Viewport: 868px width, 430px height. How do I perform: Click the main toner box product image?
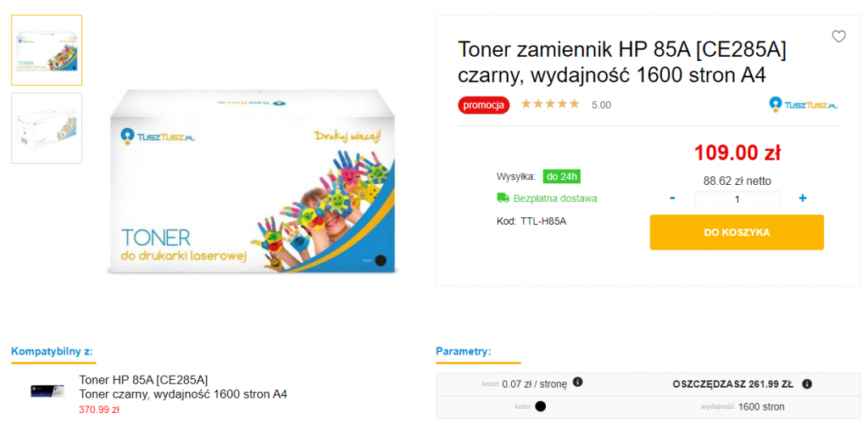[253, 182]
